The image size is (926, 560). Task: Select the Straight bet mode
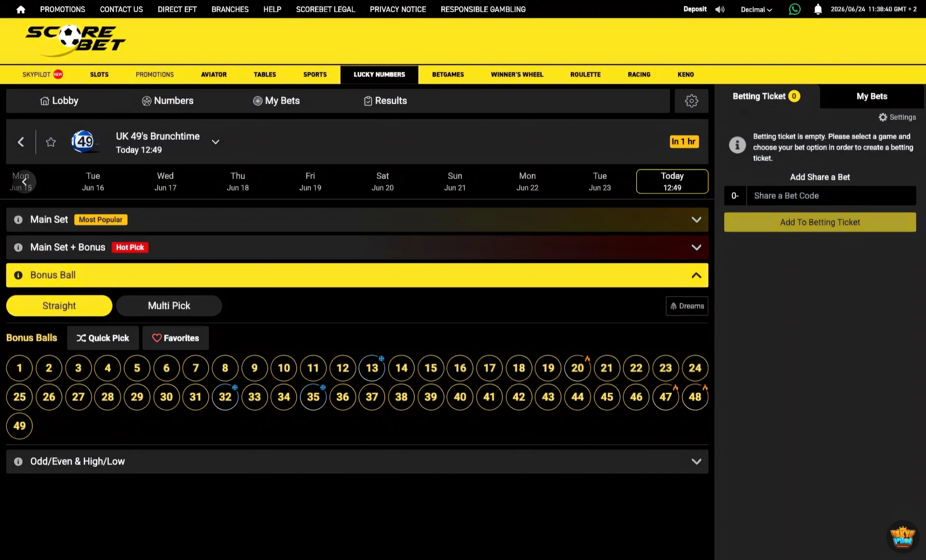[x=59, y=306]
